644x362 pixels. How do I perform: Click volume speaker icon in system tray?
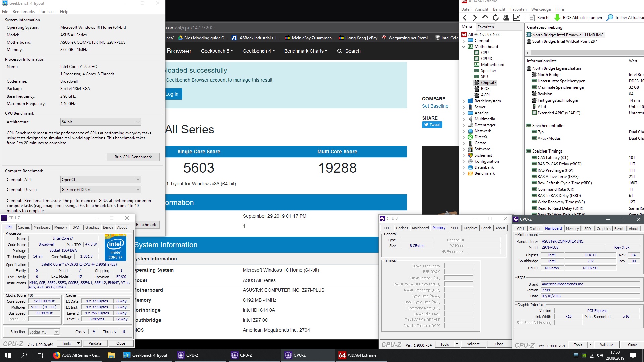600,355
